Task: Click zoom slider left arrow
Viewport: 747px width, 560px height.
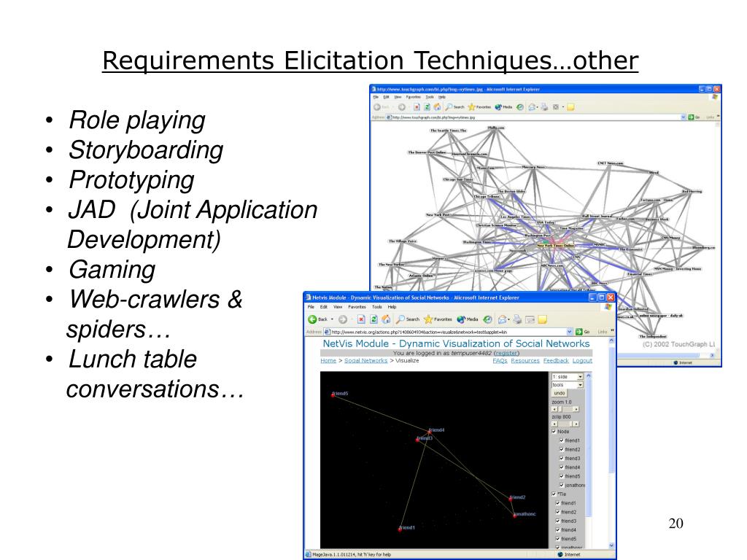Action: pyautogui.click(x=554, y=409)
